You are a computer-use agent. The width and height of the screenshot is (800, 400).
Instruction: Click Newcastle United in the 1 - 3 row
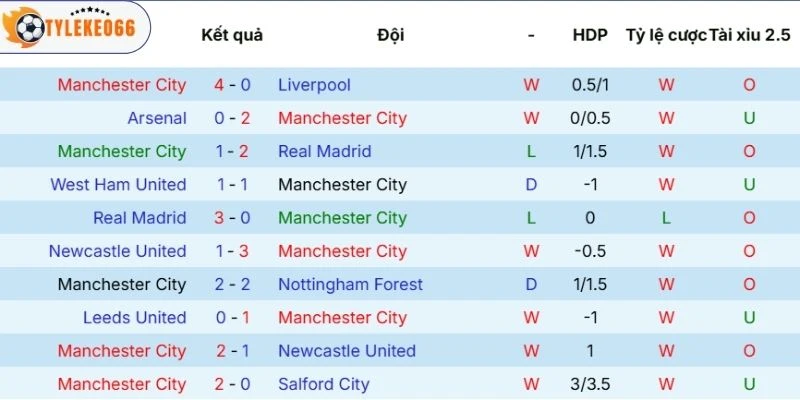[x=117, y=251]
